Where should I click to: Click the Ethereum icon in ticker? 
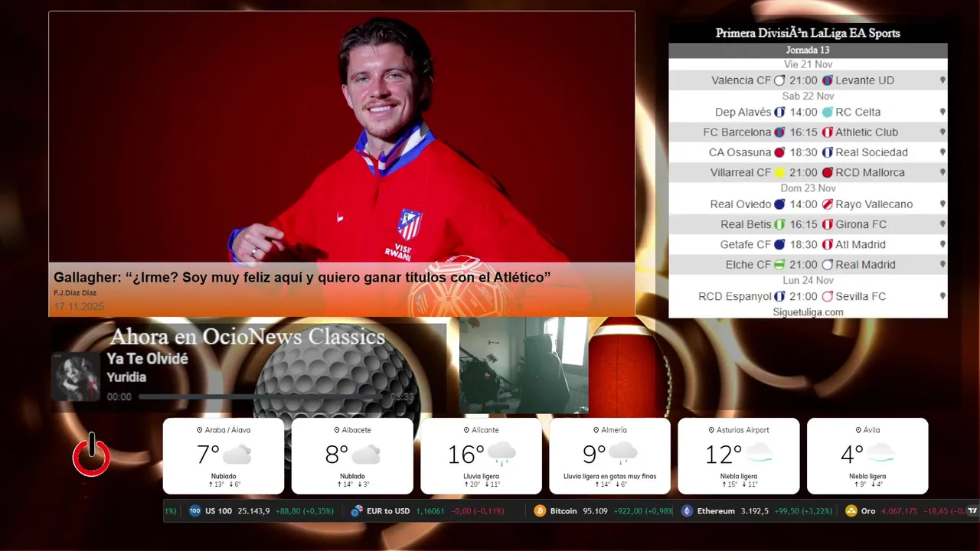coord(687,511)
